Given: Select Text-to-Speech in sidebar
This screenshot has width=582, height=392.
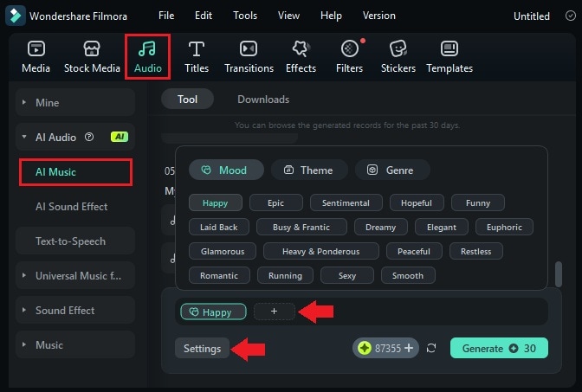Looking at the screenshot, I should pyautogui.click(x=75, y=241).
